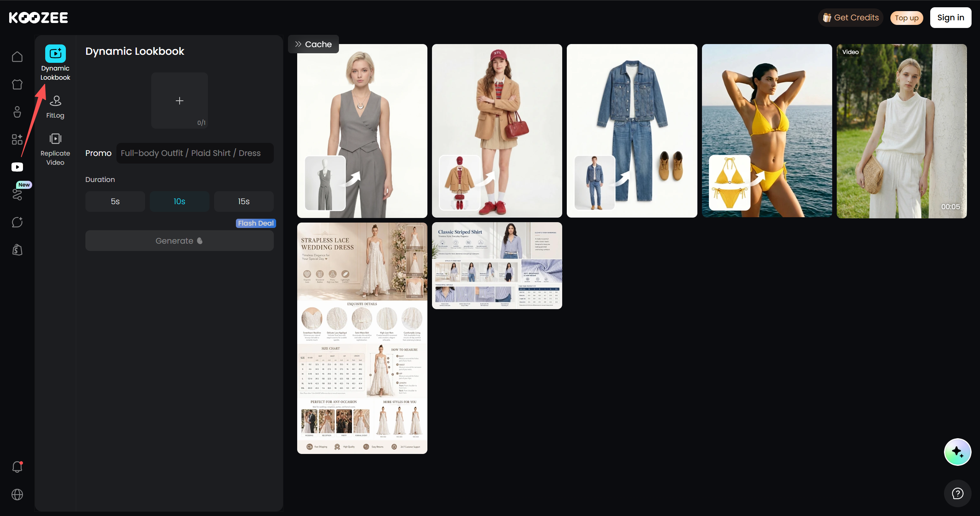Switch to the FitLog tab
Screen dimensions: 980x516
pos(55,107)
